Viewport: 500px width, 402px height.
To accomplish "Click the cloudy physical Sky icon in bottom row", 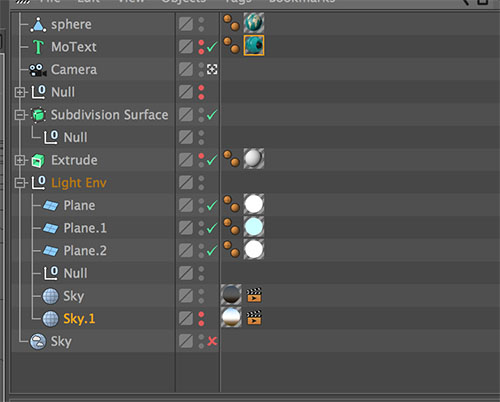I will (x=38, y=341).
